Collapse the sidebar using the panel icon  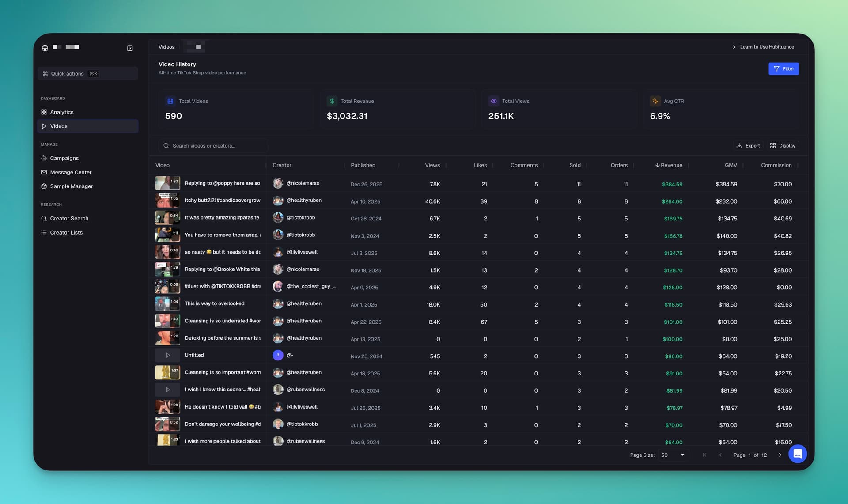(129, 48)
